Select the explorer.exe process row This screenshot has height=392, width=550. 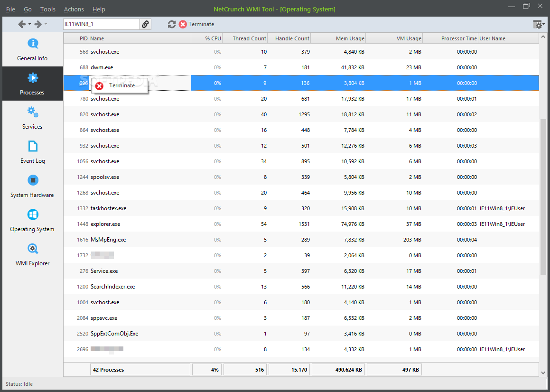(x=301, y=224)
